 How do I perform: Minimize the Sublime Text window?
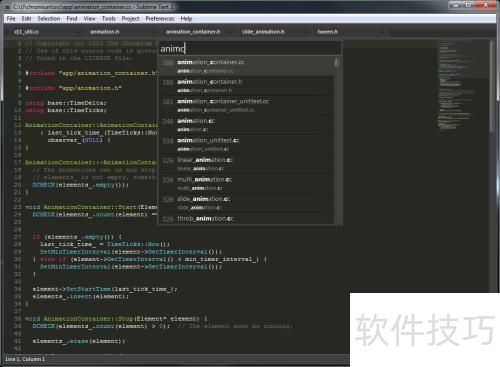click(x=456, y=5)
